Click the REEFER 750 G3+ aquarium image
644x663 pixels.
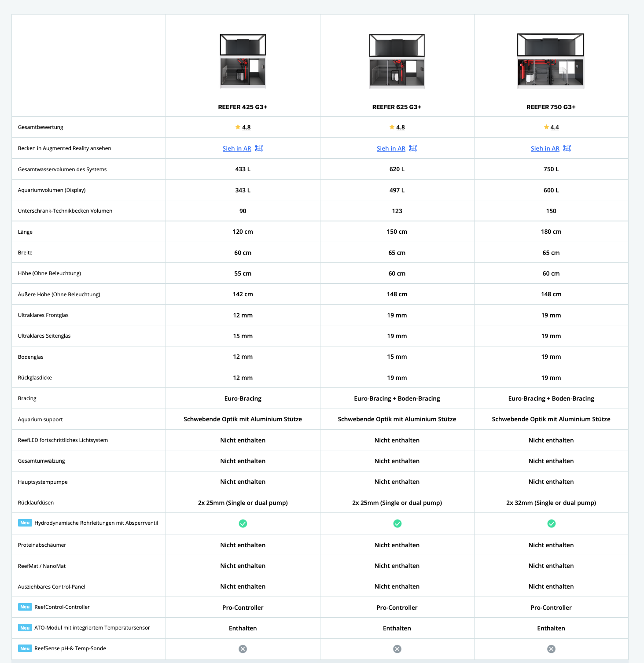551,61
